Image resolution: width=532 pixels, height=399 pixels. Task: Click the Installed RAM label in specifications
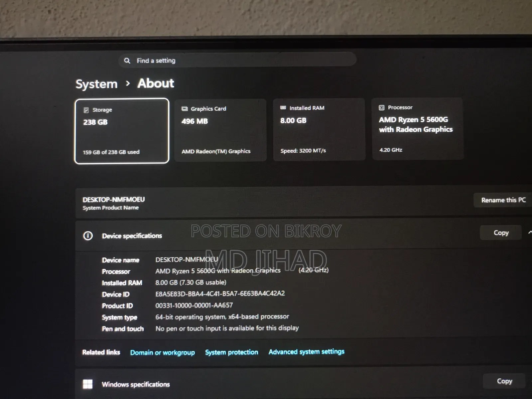[122, 283]
